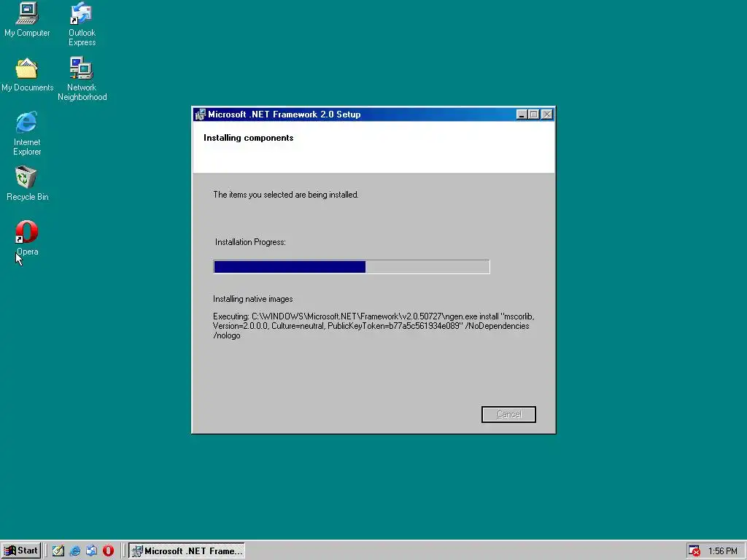Select Network Neighborhood desktop icon
The height and width of the screenshot is (560, 747).
point(82,79)
